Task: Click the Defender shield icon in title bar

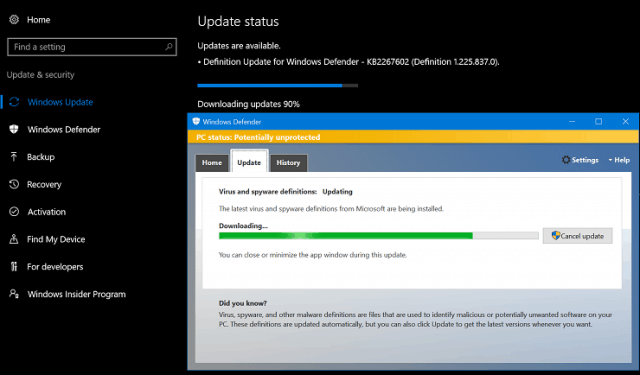Action: click(x=196, y=122)
